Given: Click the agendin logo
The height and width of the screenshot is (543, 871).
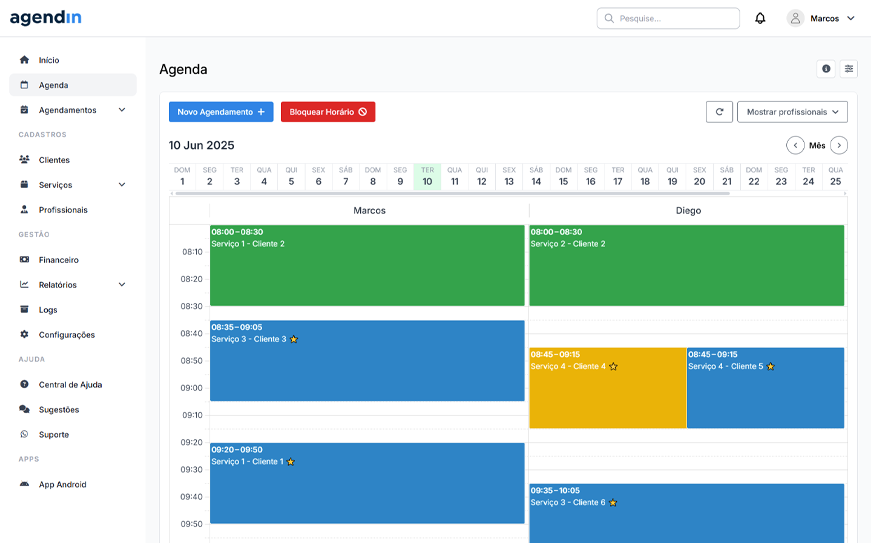Looking at the screenshot, I should point(46,18).
